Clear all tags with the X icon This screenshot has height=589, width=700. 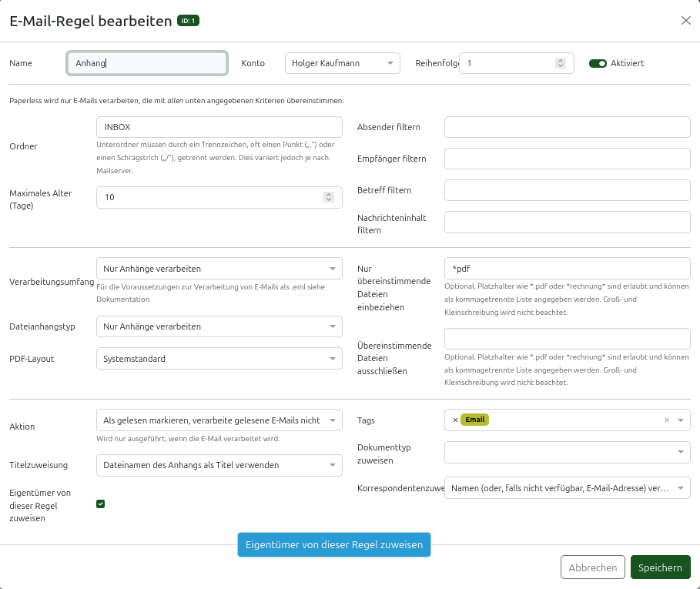[x=667, y=420]
